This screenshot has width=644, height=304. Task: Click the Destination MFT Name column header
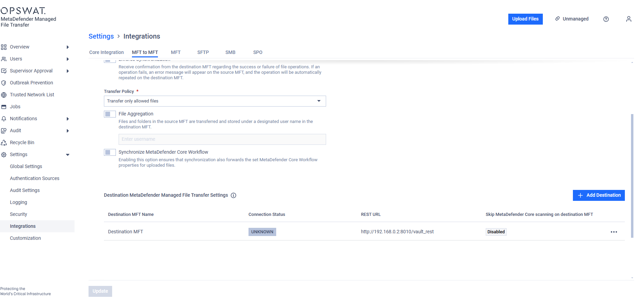[131, 215]
